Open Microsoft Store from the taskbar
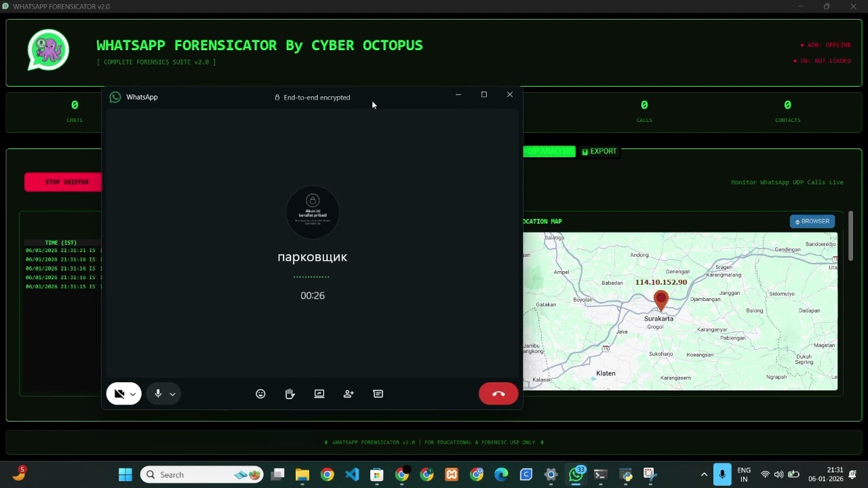Screen dimensions: 868x488 [x=377, y=474]
